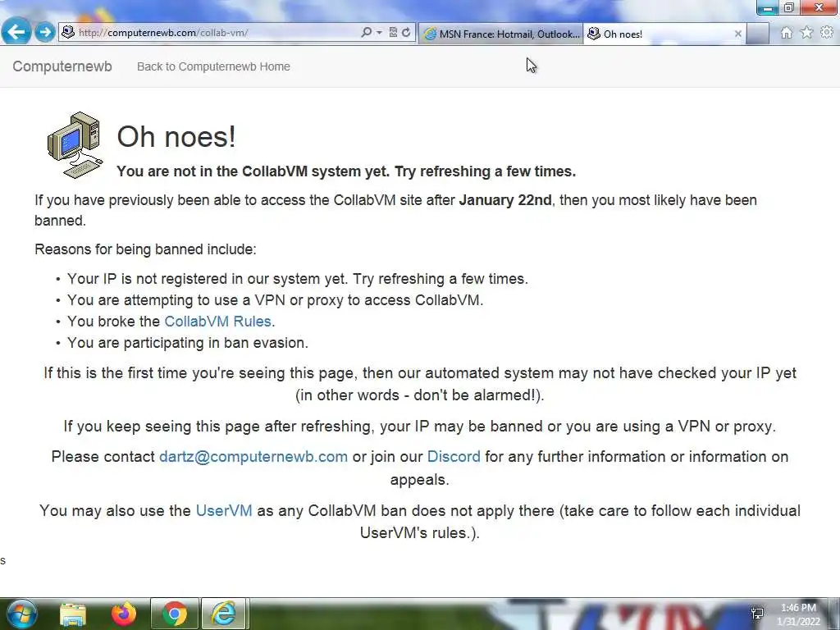Click the bold text January 22nd
The height and width of the screenshot is (630, 840).
pos(505,200)
